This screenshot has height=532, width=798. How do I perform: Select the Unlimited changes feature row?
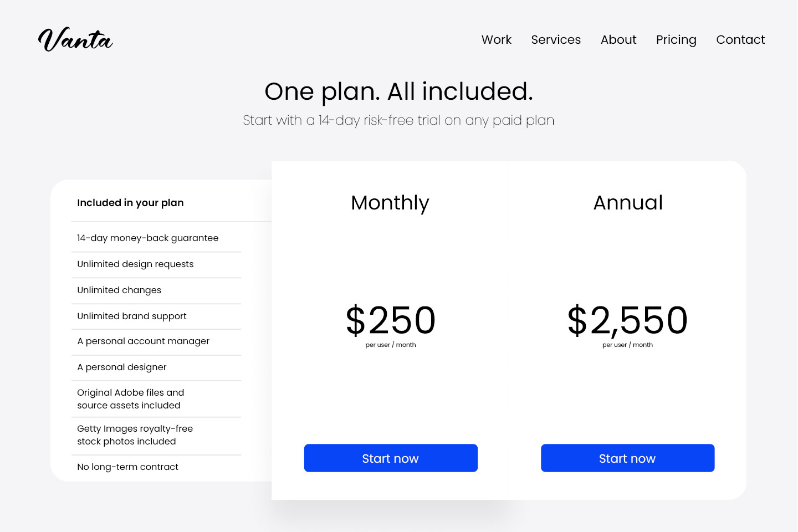coord(119,290)
